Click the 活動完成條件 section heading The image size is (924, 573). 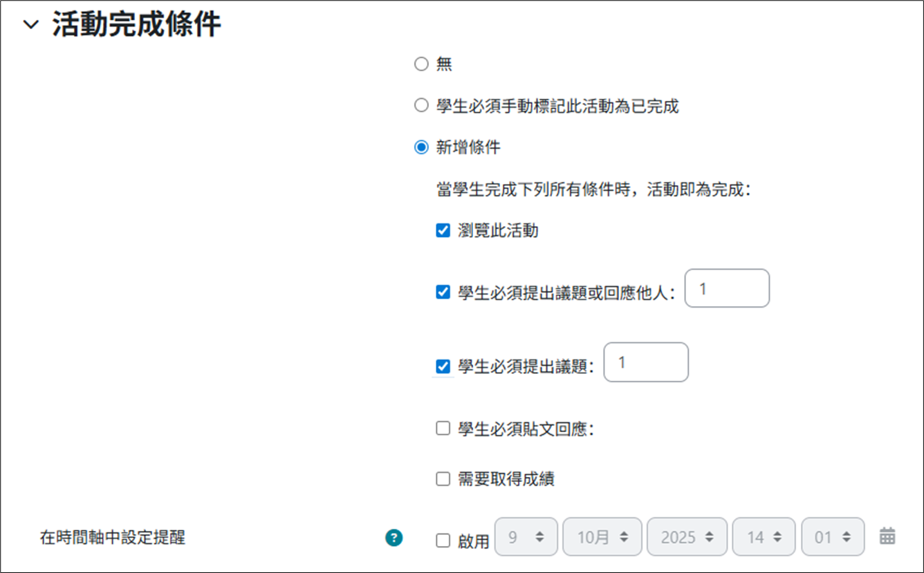[x=137, y=25]
